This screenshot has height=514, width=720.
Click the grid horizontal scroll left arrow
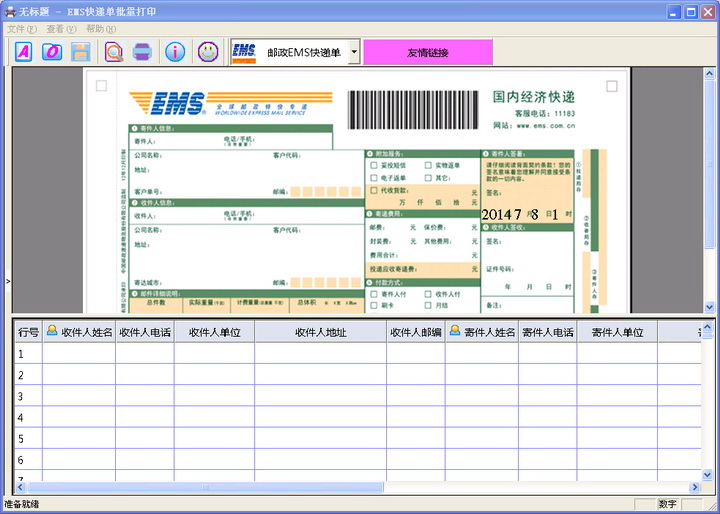(20, 486)
